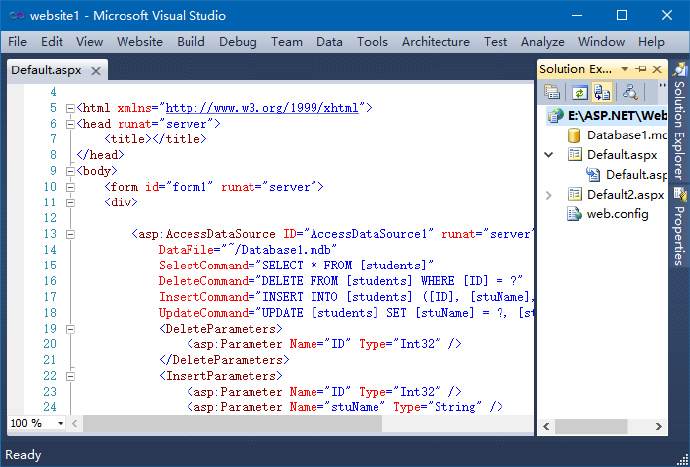Collapse the DeleteParameters block on line 19

coord(70,329)
